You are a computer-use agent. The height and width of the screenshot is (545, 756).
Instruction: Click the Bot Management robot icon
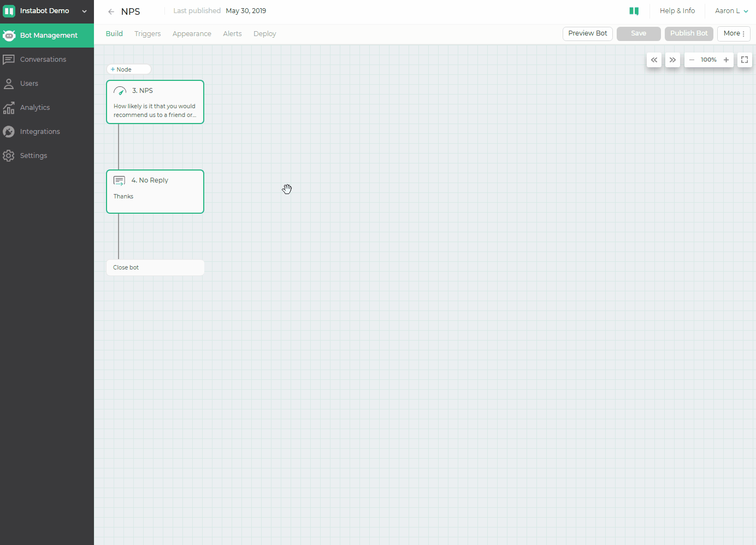9,36
